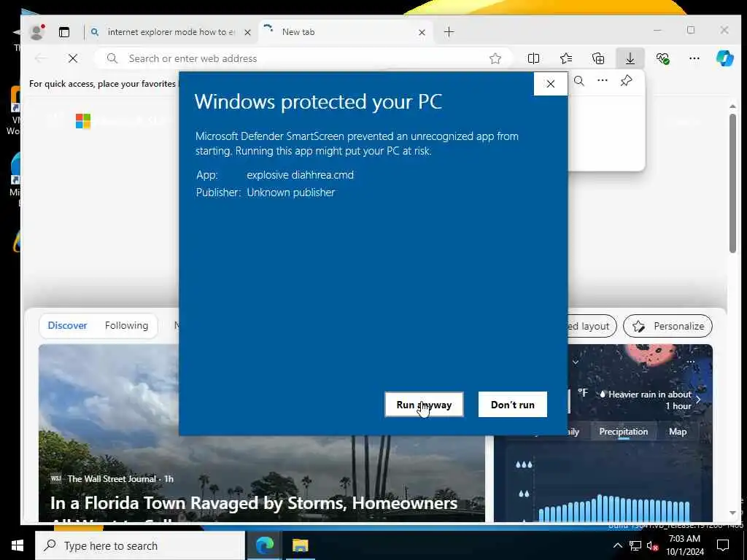The height and width of the screenshot is (560, 747).
Task: Open Browser essentials heart icon
Action: [x=662, y=58]
